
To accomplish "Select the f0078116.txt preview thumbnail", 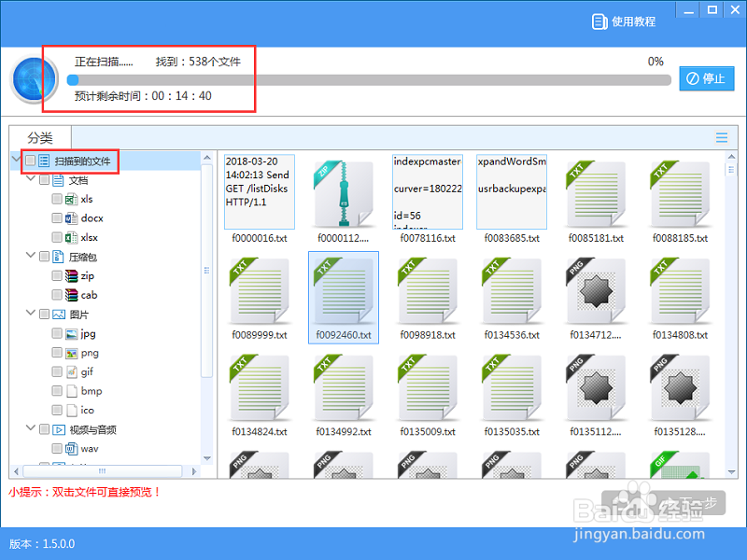I will click(428, 191).
